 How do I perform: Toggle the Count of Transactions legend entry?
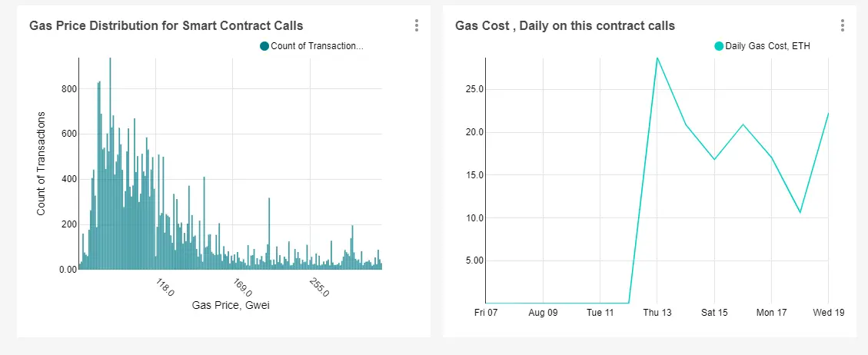(x=311, y=46)
